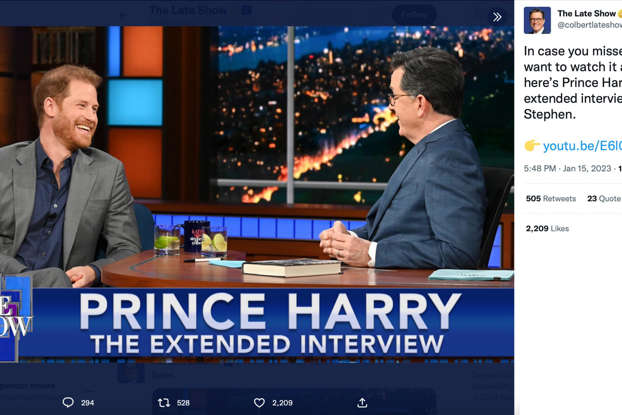
Task: Open the @colbertlateshow handle
Action: [589, 25]
